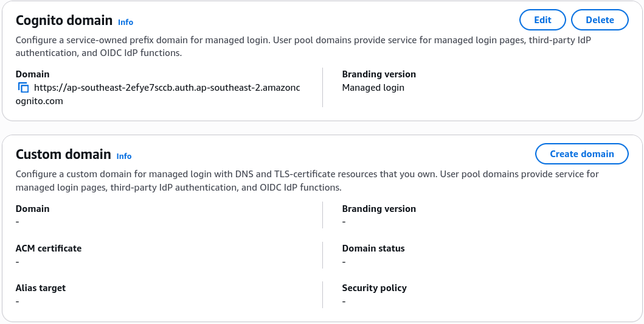Image resolution: width=644 pixels, height=324 pixels.
Task: Open the Create domain button
Action: click(x=581, y=153)
